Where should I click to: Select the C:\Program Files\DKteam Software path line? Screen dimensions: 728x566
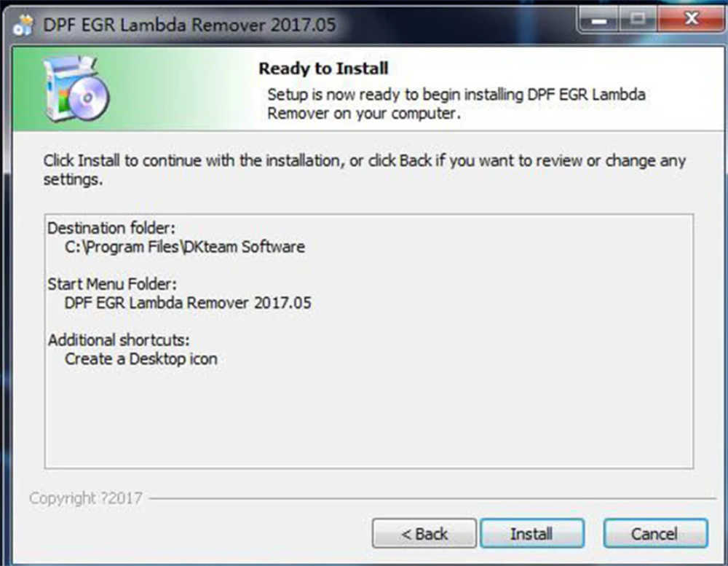[x=184, y=247]
